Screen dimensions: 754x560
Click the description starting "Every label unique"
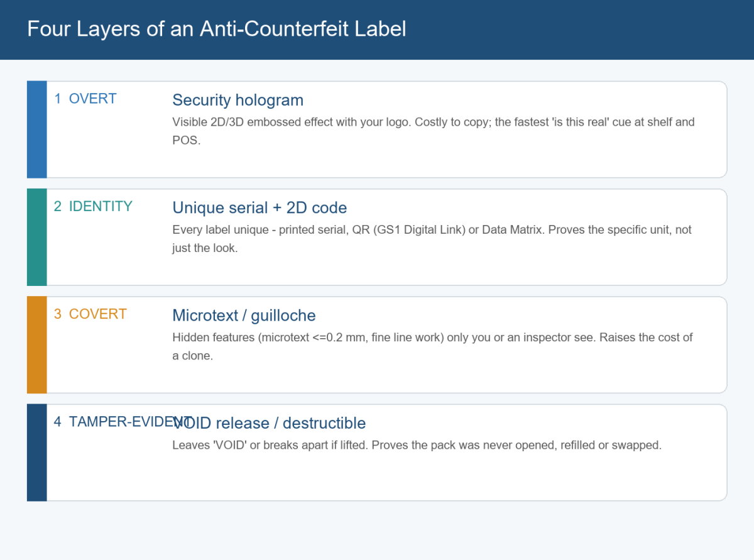pos(432,238)
